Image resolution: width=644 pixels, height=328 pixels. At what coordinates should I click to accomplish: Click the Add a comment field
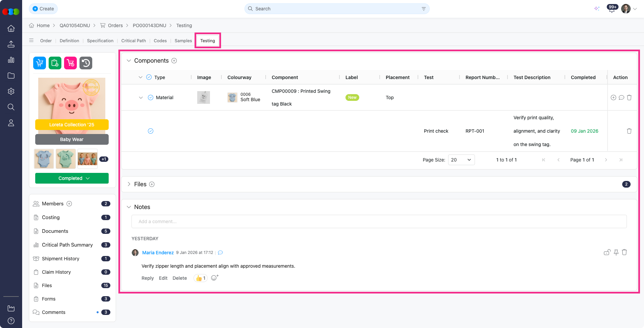(379, 221)
